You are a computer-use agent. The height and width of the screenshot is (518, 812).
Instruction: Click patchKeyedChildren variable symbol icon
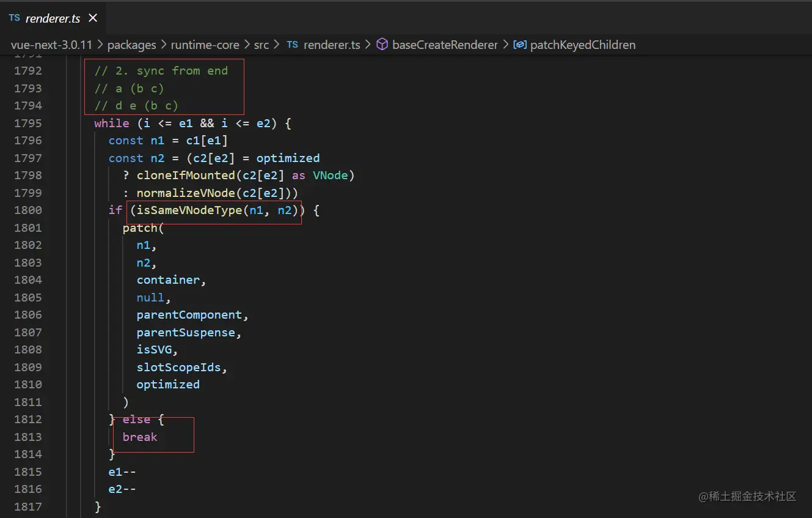[520, 45]
